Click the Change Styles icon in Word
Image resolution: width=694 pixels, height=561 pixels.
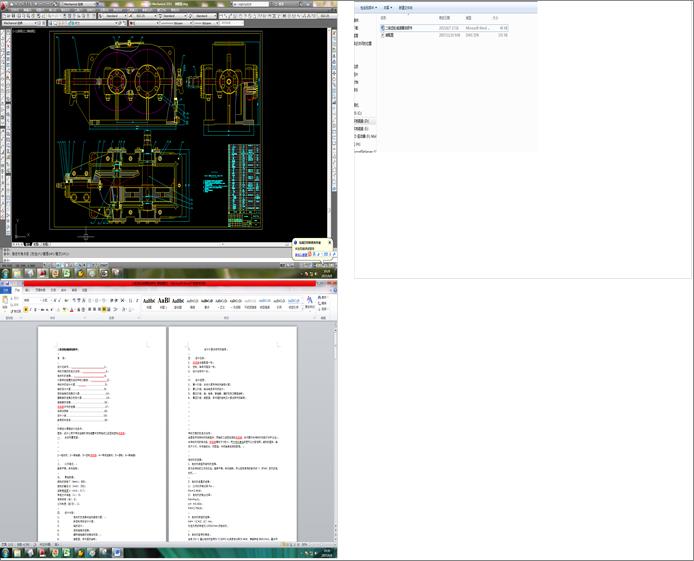(x=309, y=300)
